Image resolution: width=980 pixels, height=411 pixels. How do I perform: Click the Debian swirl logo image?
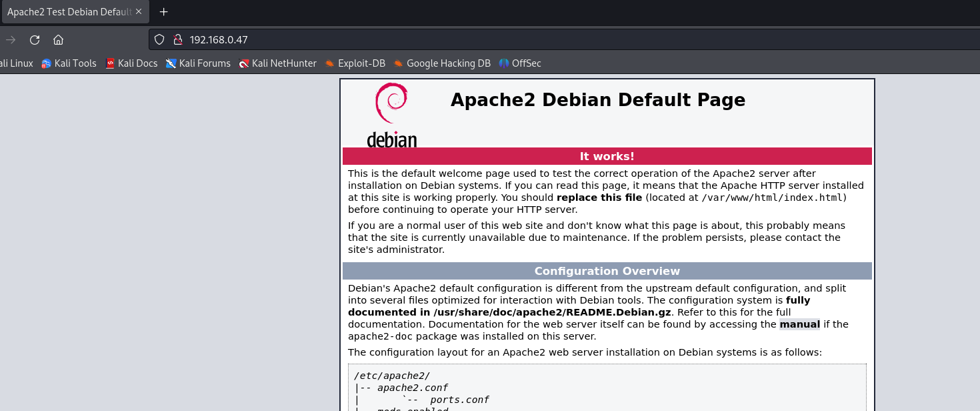[x=392, y=114]
